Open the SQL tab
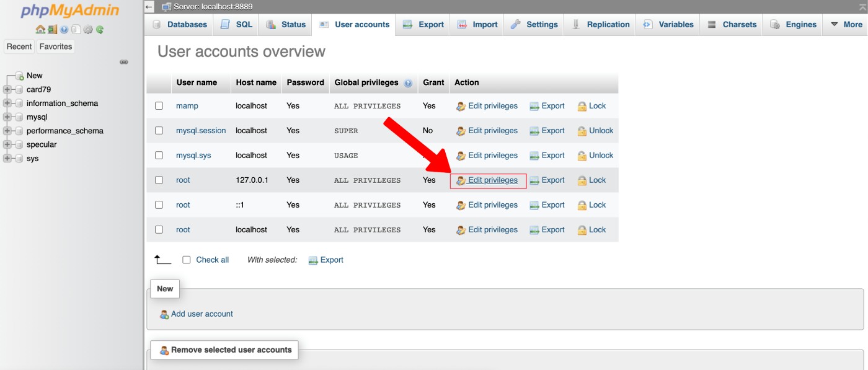Screen dimensions: 868x370 point(236,25)
